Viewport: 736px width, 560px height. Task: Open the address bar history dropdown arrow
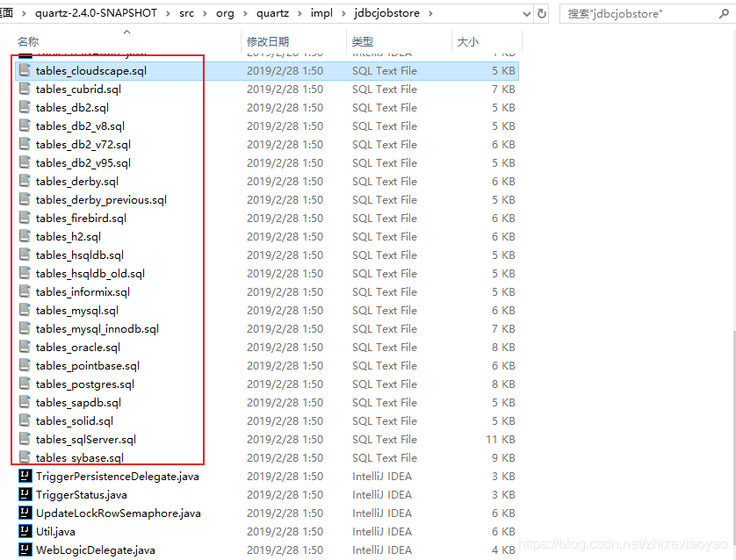click(x=526, y=13)
